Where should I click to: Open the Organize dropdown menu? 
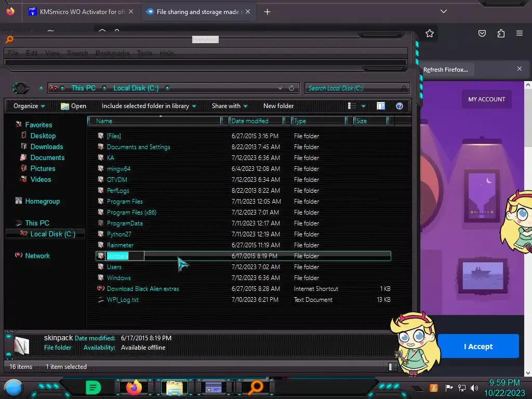point(29,106)
